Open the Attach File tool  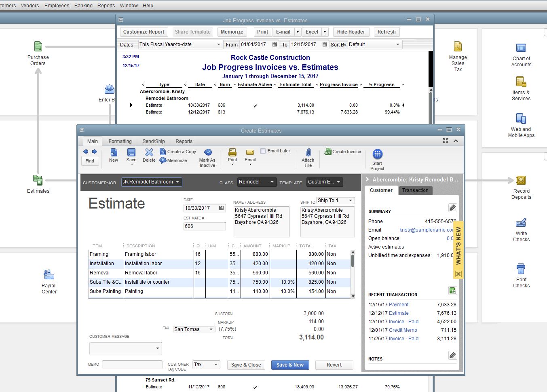[308, 158]
